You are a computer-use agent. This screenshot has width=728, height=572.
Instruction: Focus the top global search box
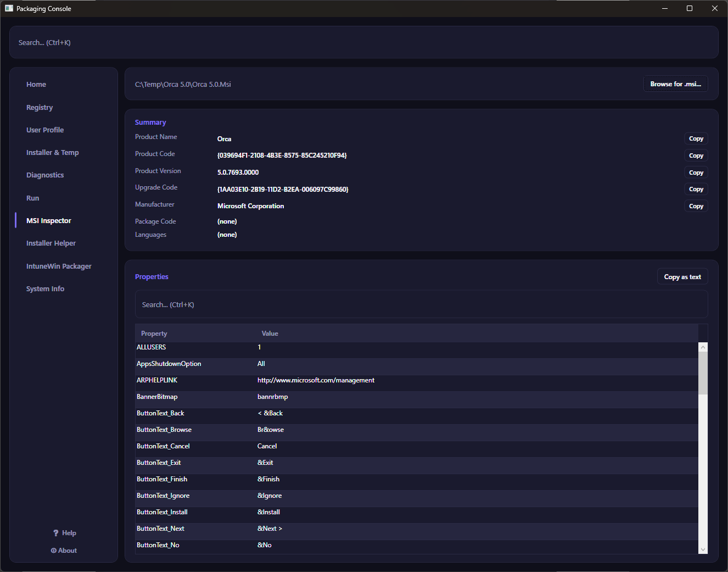(x=364, y=42)
